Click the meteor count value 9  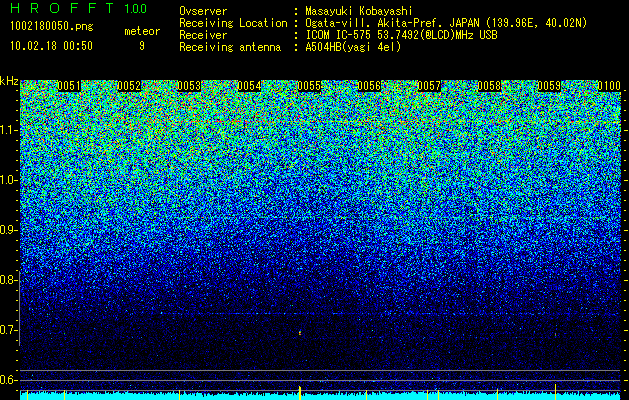click(142, 46)
